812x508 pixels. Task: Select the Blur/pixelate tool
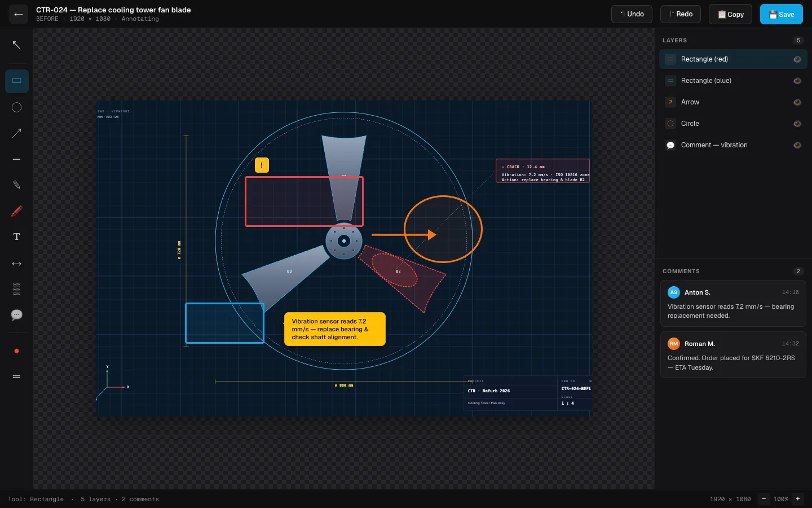pos(16,289)
